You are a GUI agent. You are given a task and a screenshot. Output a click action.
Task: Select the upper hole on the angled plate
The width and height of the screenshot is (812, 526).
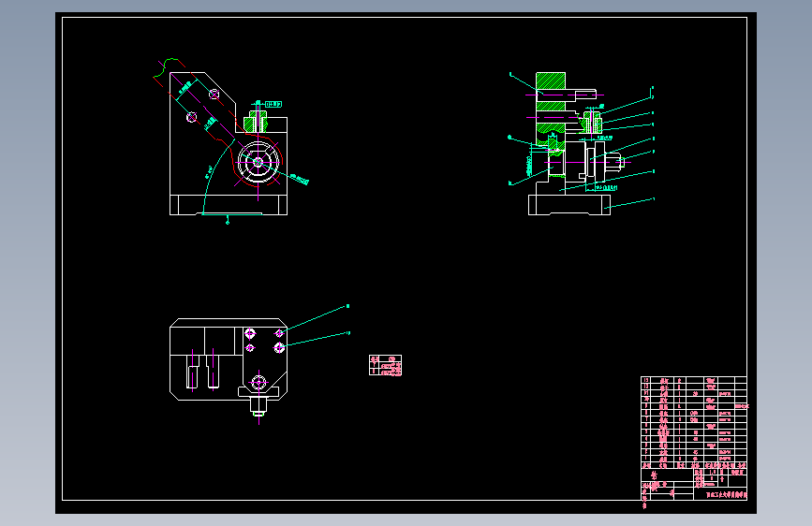(x=214, y=95)
